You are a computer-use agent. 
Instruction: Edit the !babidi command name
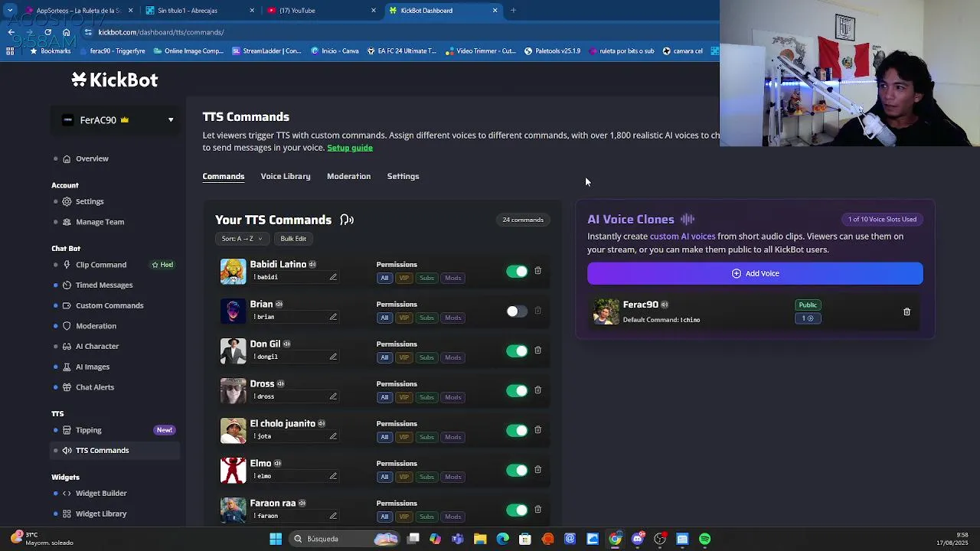[333, 277]
